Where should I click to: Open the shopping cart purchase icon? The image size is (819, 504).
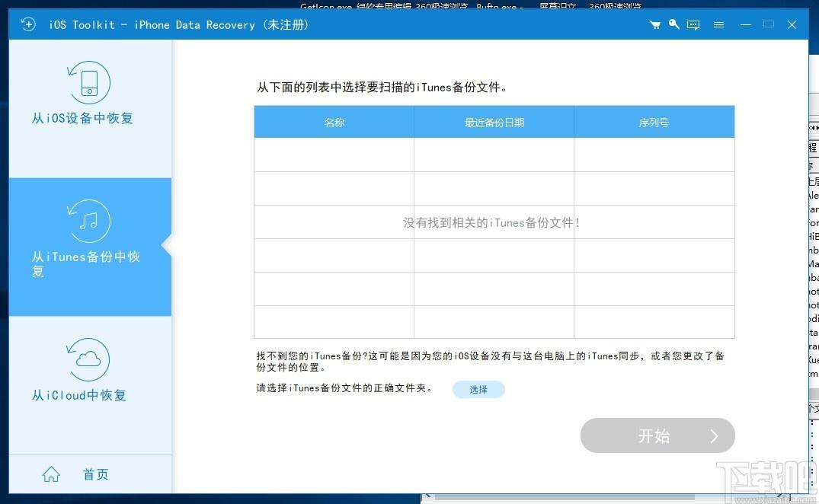click(x=654, y=24)
